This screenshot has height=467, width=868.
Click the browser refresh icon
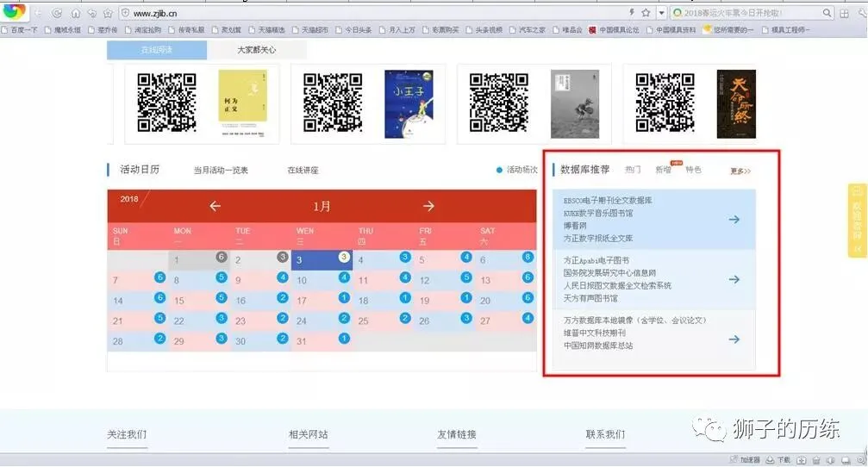click(x=57, y=13)
